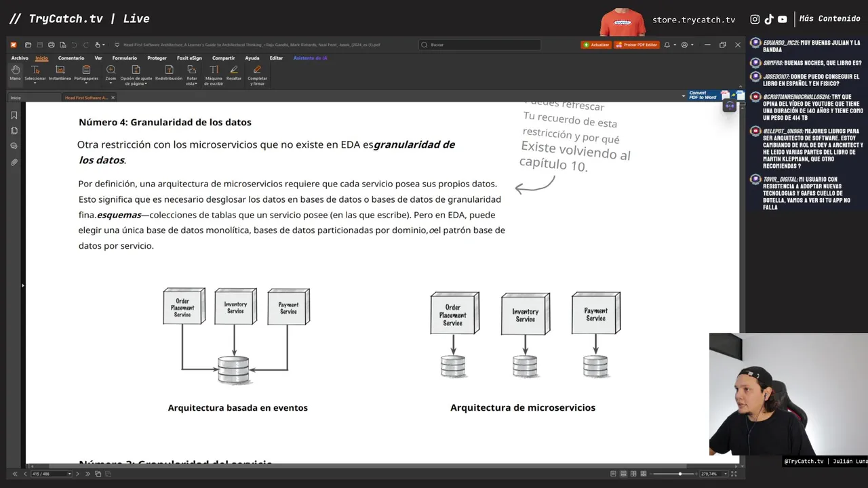
Task: Open the Asistente de IA tab
Action: click(311, 58)
